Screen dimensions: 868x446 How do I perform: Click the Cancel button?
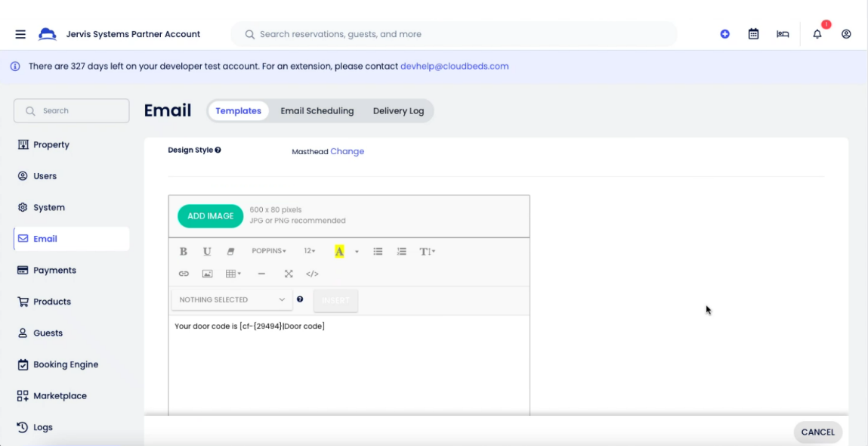pyautogui.click(x=817, y=432)
